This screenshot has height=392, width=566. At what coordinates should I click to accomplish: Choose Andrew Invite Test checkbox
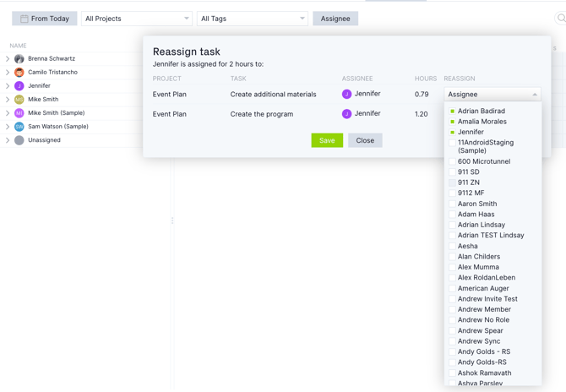tap(452, 299)
